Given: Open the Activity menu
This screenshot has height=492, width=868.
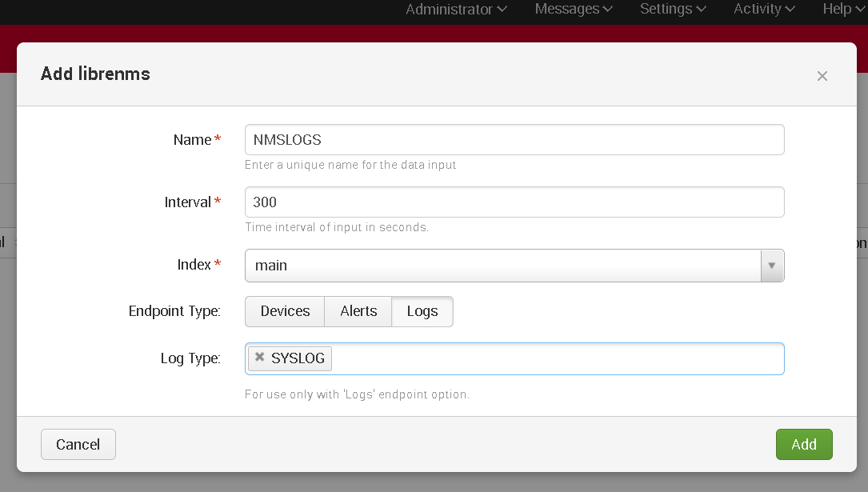Looking at the screenshot, I should tap(758, 10).
